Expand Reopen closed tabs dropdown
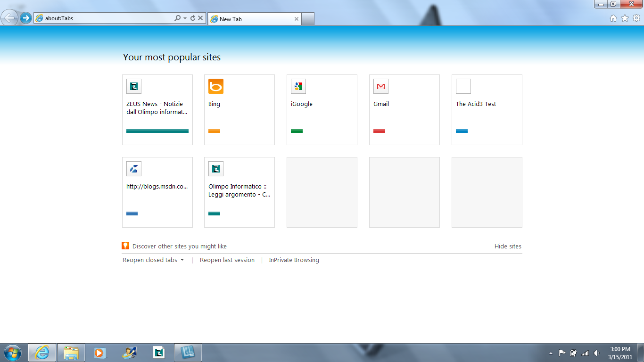Viewport: 644px width, 362px height. (x=153, y=260)
